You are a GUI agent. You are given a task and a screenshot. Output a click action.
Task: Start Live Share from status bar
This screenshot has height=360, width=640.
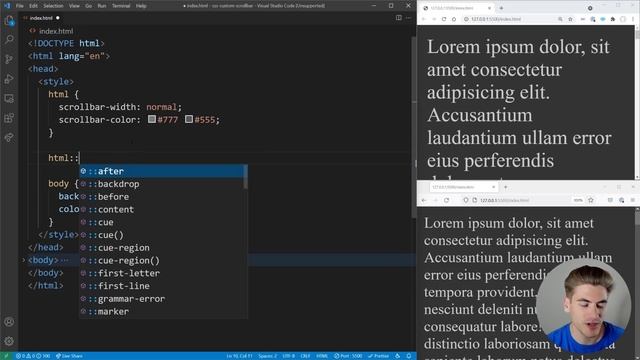(x=69, y=356)
